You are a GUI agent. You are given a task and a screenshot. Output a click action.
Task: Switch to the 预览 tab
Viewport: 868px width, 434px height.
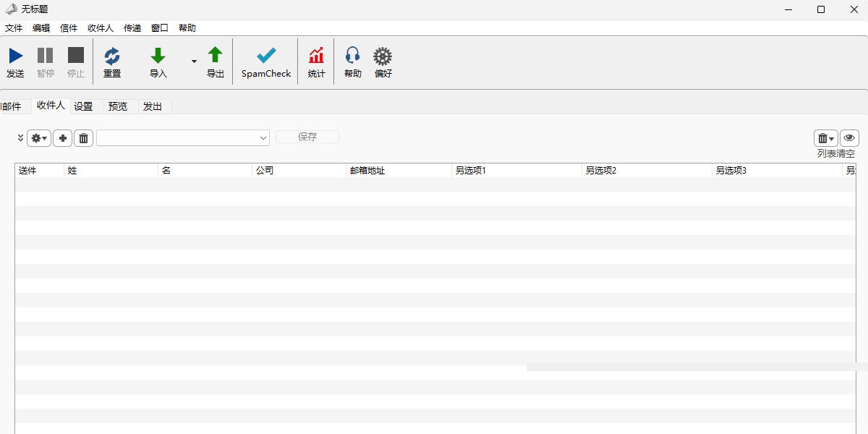tap(118, 106)
